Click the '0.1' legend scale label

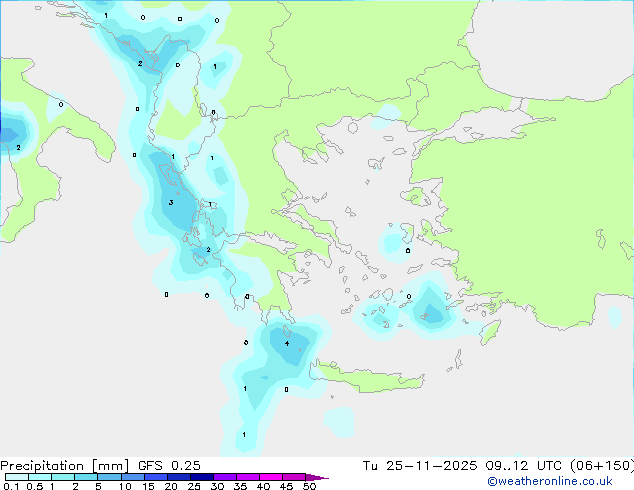(x=11, y=486)
